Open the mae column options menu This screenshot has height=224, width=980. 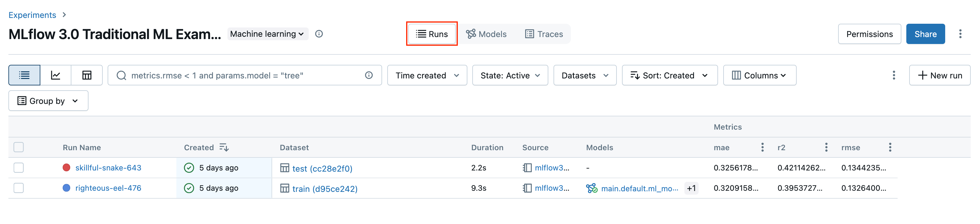pos(762,147)
